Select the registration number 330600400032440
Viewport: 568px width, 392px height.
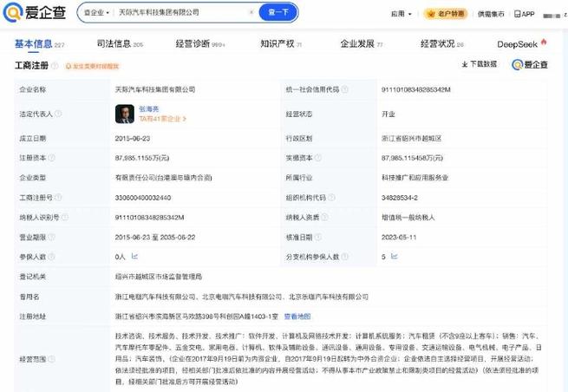click(x=143, y=198)
